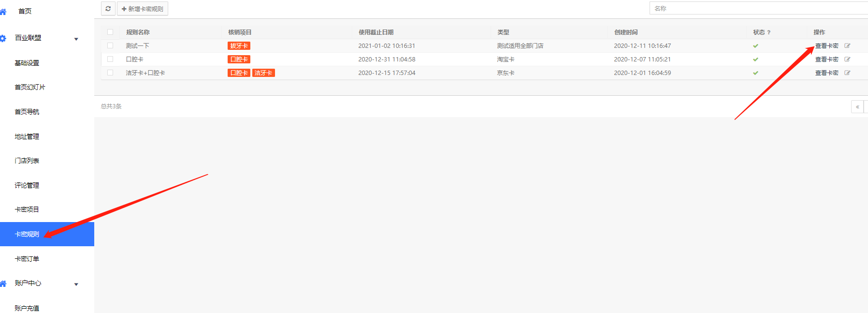The height and width of the screenshot is (313, 868).
Task: Click expiry date 2020-12-31 11:04:58
Action: pyautogui.click(x=387, y=60)
